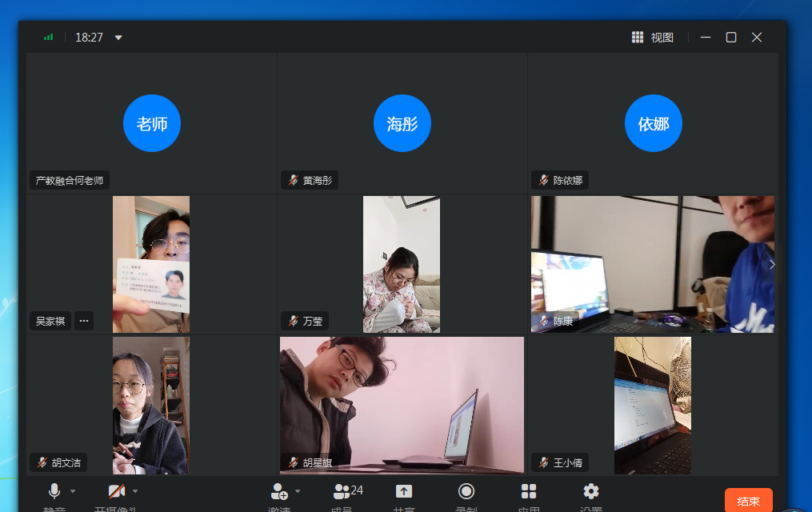Open meeting settings gear icon
This screenshot has height=512, width=812.
[591, 491]
